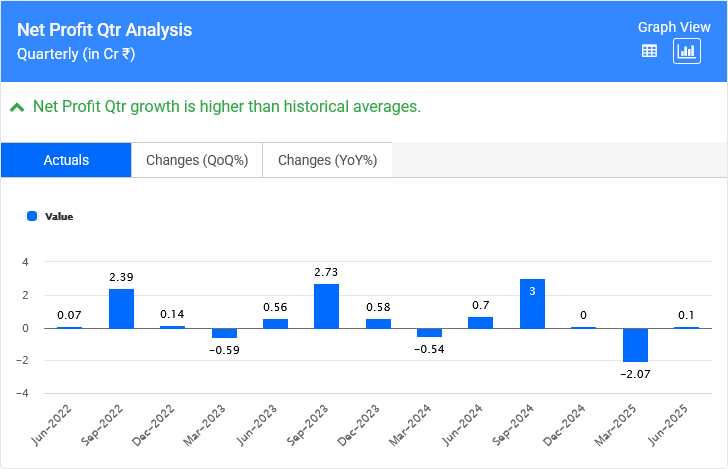Select the Sep-2023 bar showing 2.73

(x=326, y=306)
